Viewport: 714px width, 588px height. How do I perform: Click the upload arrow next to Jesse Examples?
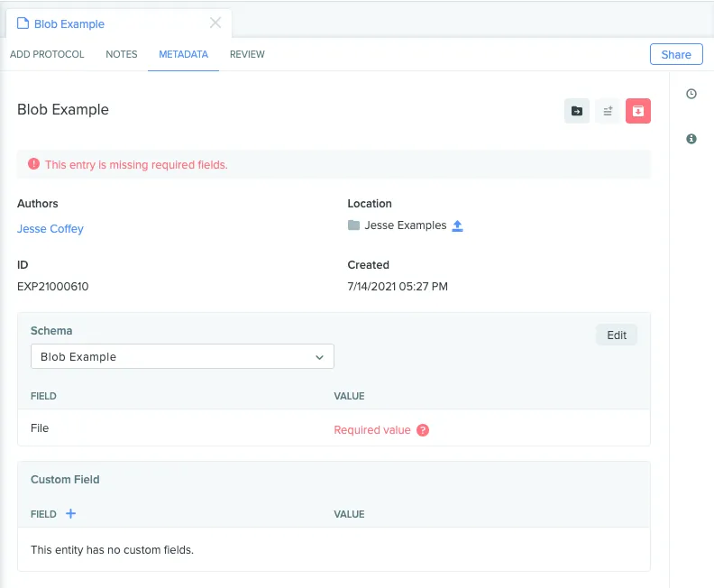457,225
